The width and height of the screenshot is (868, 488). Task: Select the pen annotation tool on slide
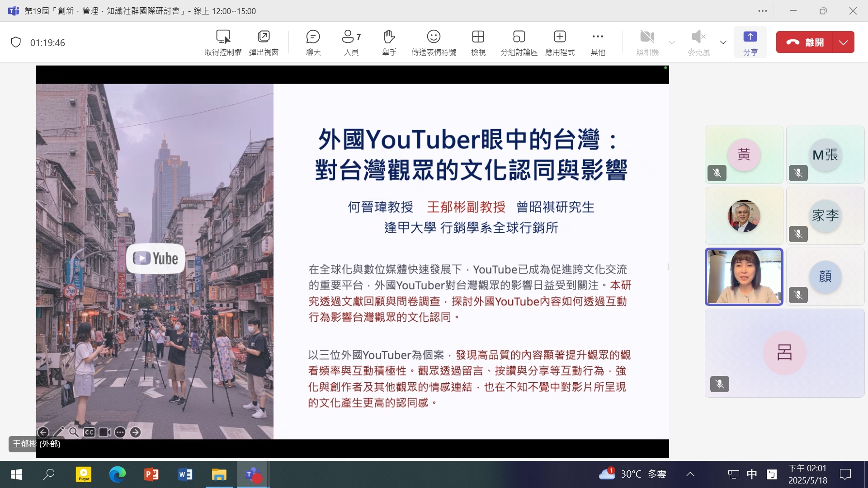[x=59, y=432]
